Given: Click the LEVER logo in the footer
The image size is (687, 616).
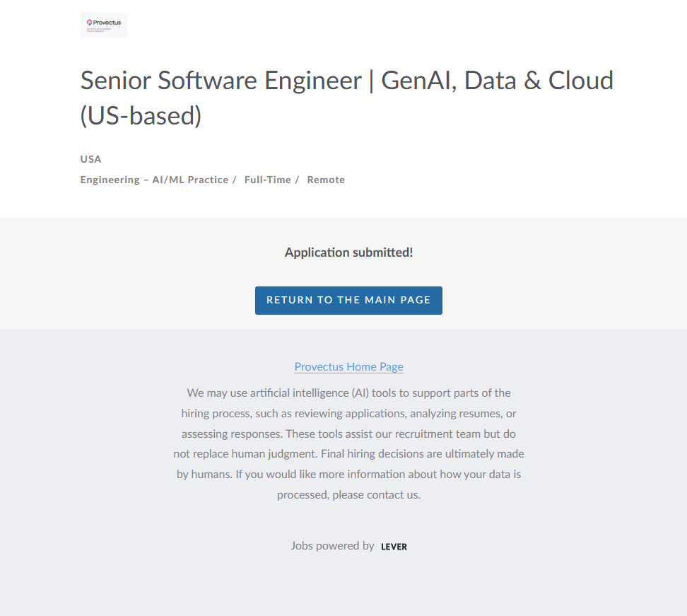Looking at the screenshot, I should (394, 547).
